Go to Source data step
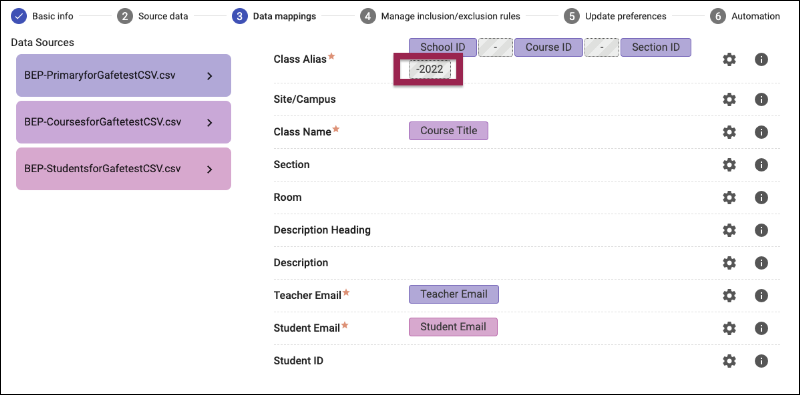 coord(153,16)
